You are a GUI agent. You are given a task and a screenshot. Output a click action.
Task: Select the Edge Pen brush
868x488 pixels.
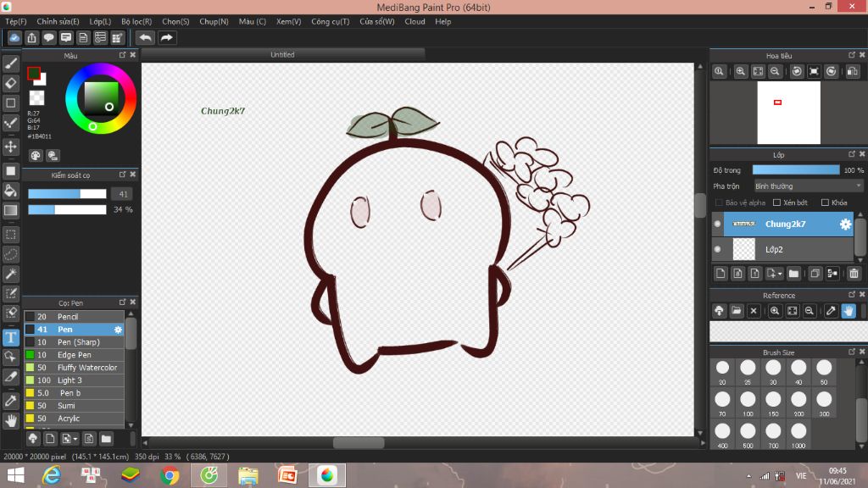click(75, 355)
